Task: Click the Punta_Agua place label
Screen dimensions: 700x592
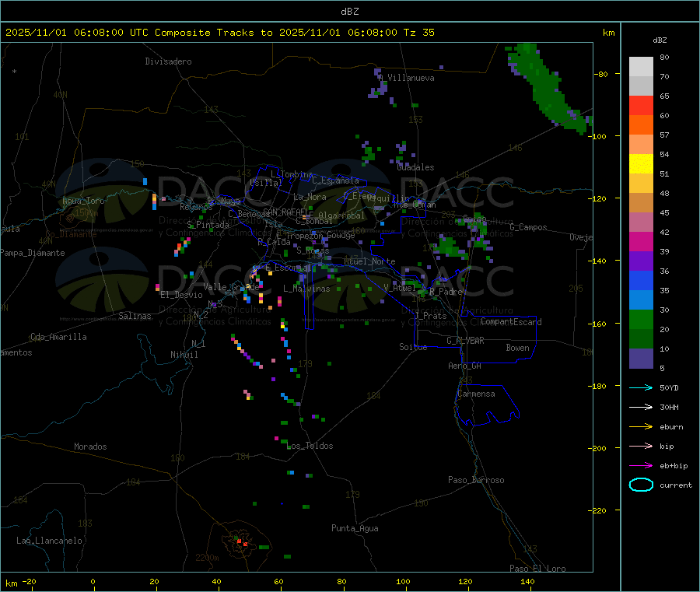Action: pos(355,528)
